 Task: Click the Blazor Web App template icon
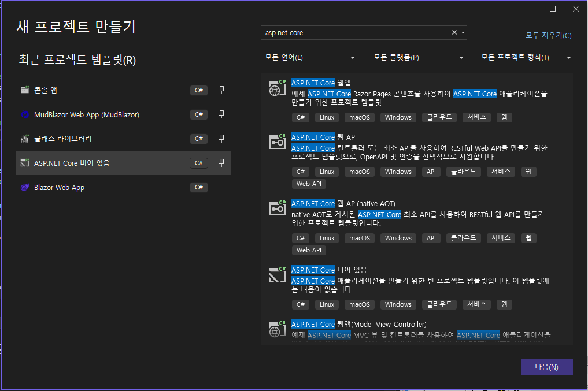pyautogui.click(x=25, y=187)
